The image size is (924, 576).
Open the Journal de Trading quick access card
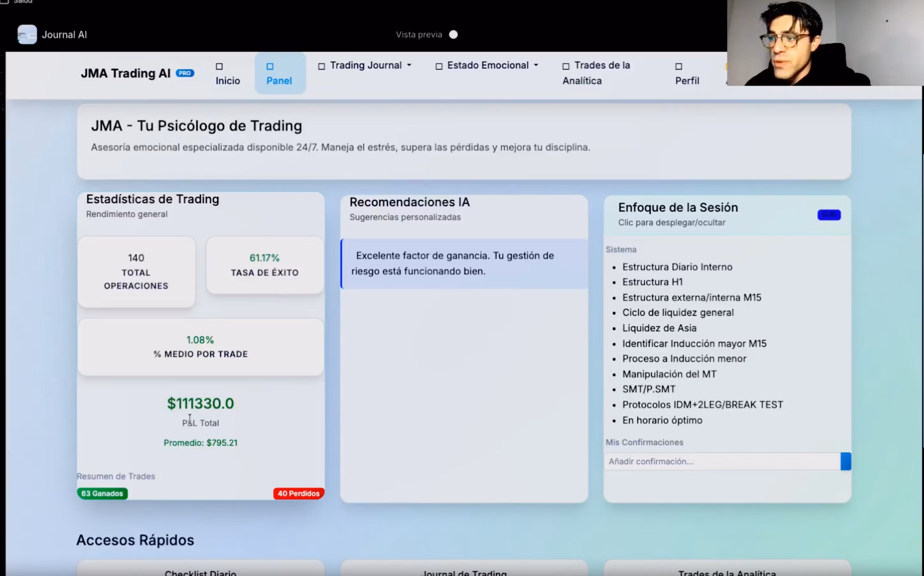click(x=464, y=570)
